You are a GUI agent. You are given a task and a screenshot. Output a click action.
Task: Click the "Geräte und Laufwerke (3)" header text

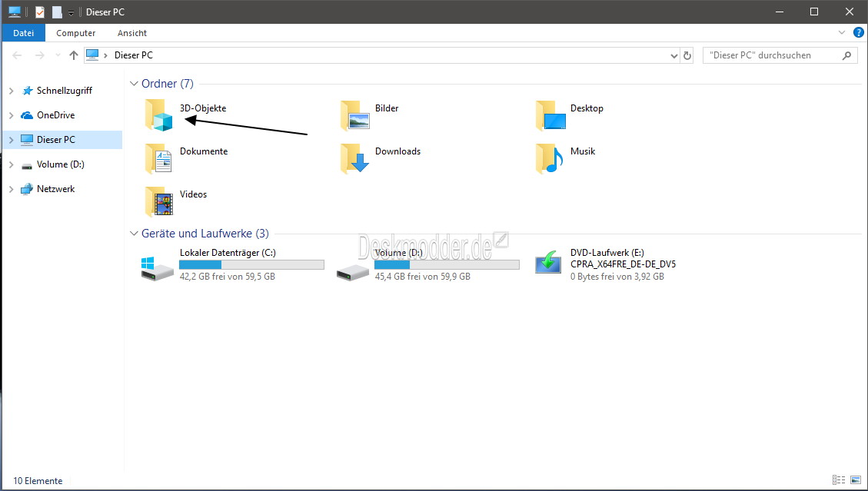click(x=205, y=234)
